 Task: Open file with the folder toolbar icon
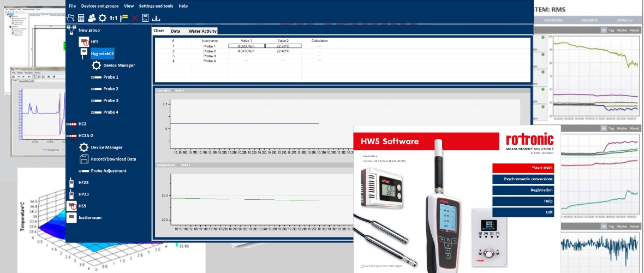[70, 17]
